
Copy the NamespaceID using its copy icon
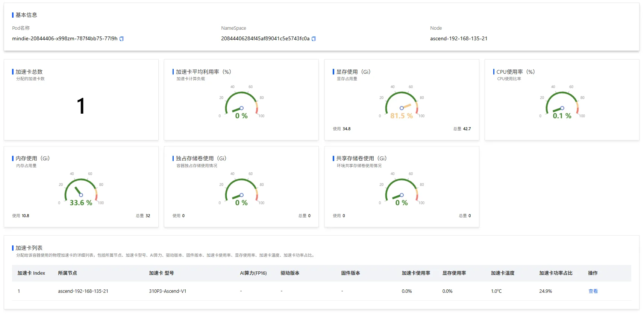[314, 39]
